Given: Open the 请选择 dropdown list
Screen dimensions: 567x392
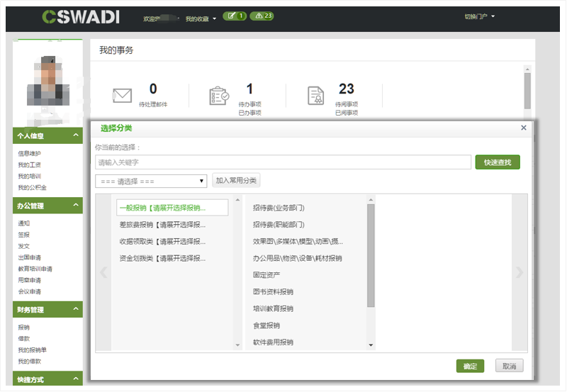Looking at the screenshot, I should (151, 181).
